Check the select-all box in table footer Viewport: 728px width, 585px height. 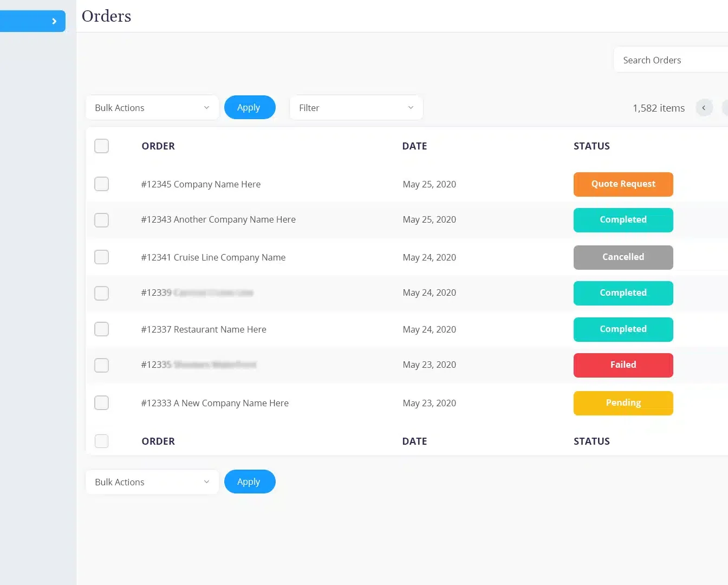coord(101,441)
